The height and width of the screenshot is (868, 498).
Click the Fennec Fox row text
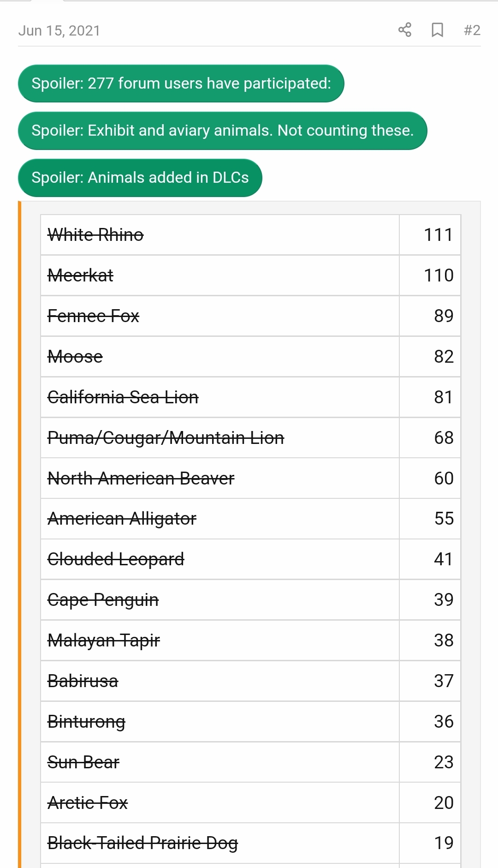pos(93,316)
